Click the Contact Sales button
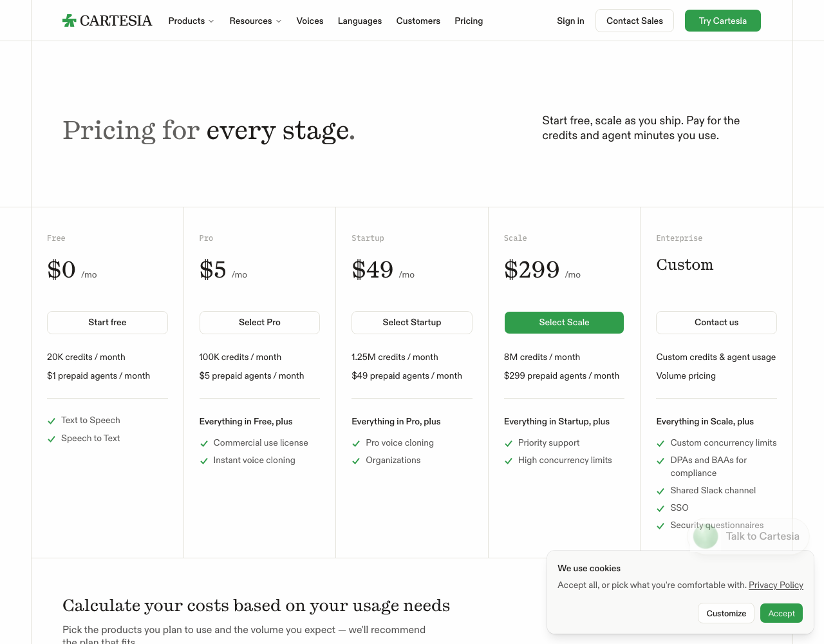Image resolution: width=824 pixels, height=644 pixels. [x=635, y=21]
